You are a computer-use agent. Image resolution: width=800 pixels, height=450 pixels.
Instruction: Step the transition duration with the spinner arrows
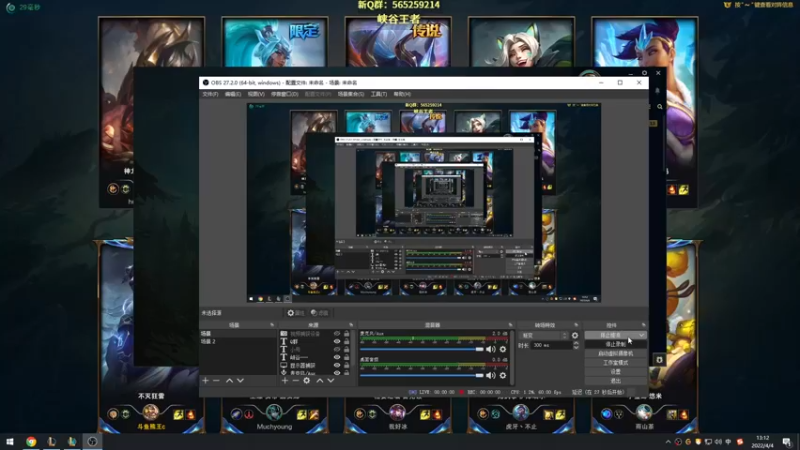point(576,345)
